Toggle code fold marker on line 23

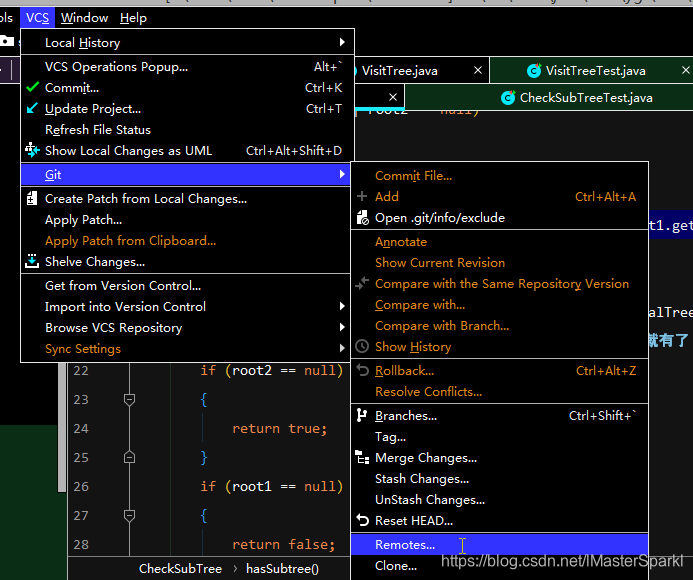tap(129, 399)
